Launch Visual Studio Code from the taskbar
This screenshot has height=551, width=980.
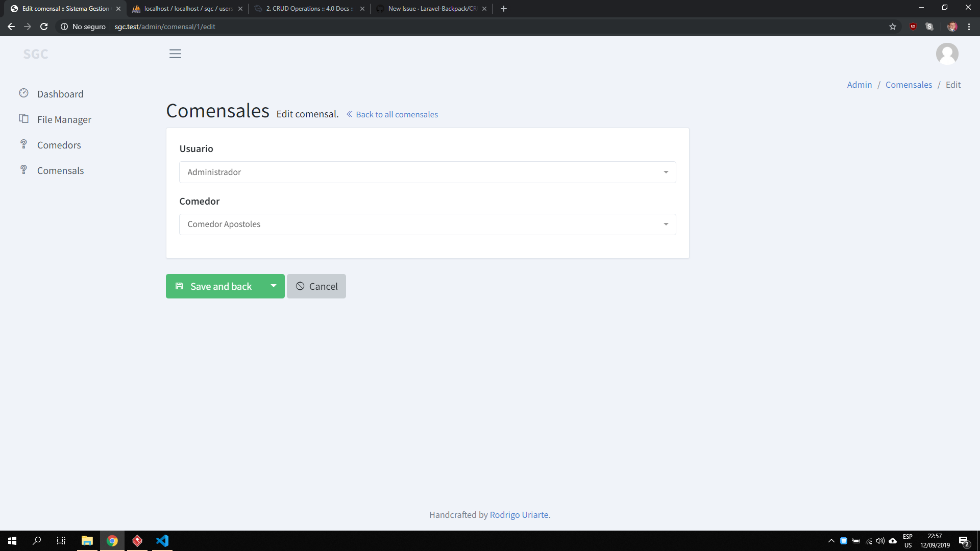tap(162, 541)
